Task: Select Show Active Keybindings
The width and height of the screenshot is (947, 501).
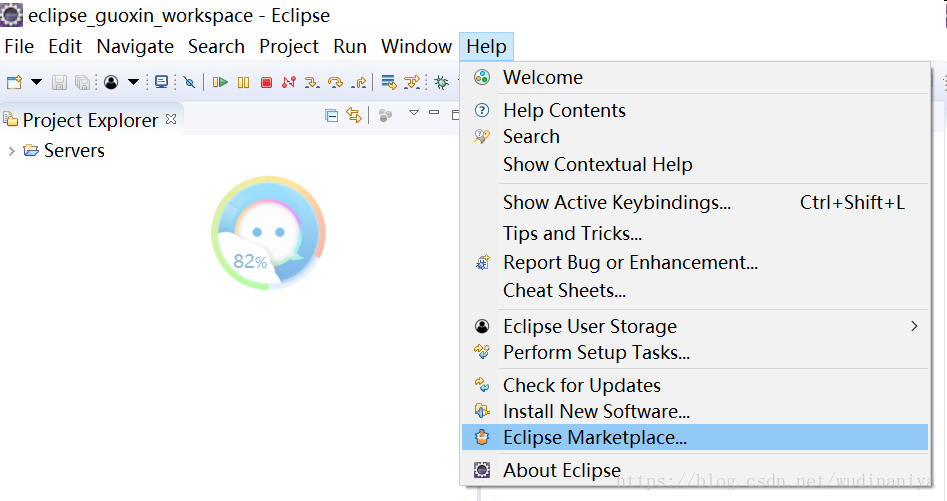Action: (x=695, y=202)
